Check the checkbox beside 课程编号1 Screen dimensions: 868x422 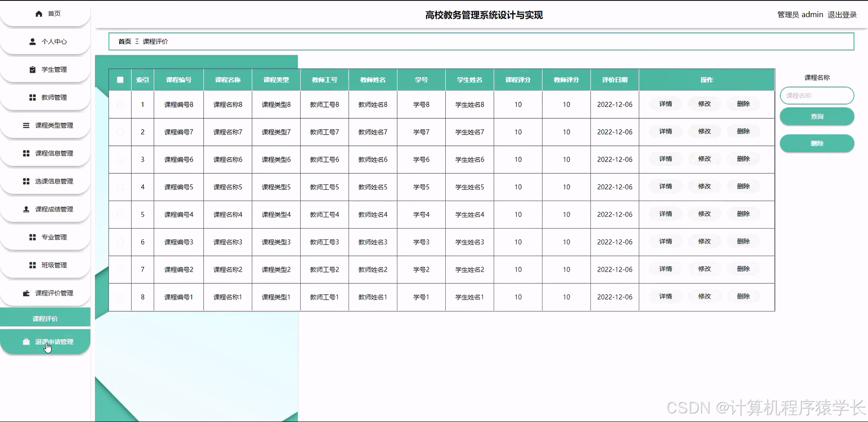pos(120,297)
